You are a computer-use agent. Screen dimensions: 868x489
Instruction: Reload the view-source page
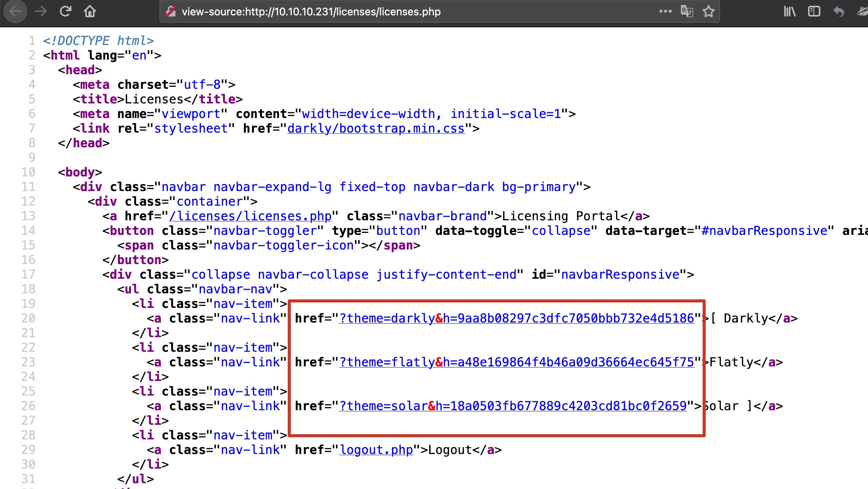pos(65,12)
